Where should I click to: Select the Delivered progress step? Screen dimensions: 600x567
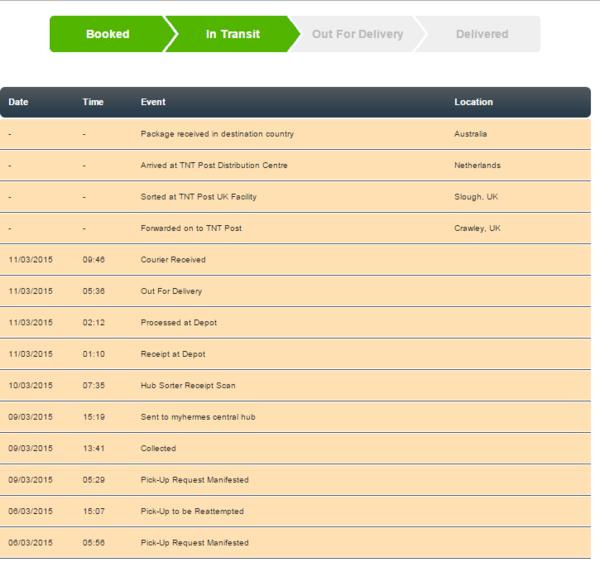(482, 34)
